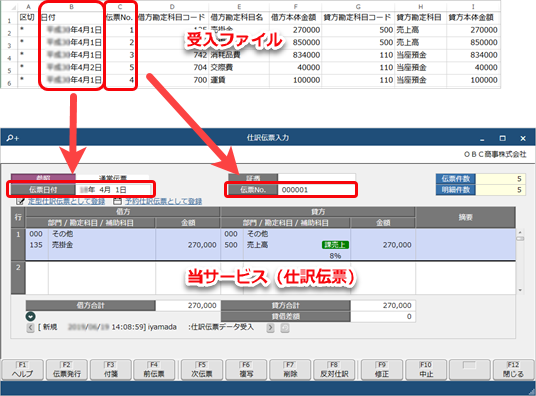Click the F9 修正 button

click(x=382, y=370)
